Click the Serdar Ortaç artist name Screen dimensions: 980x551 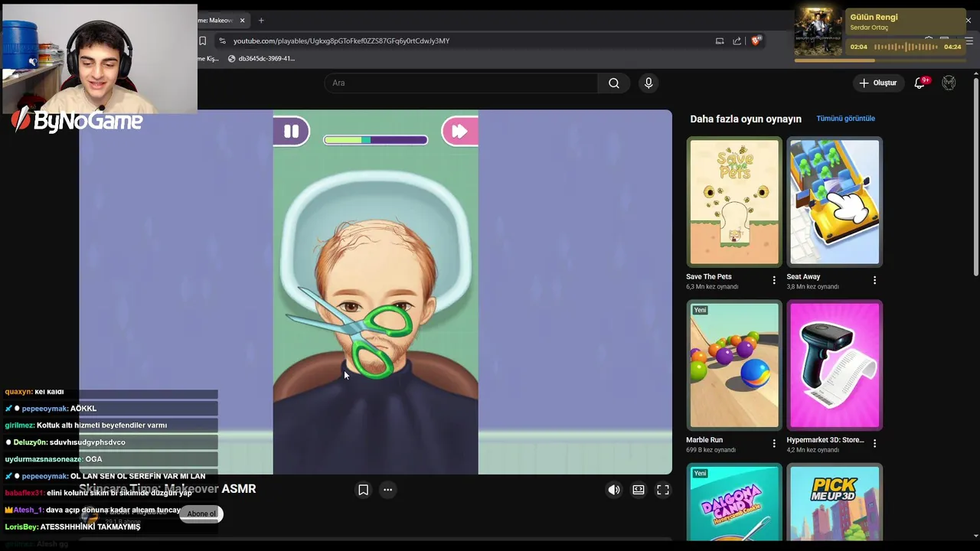[x=869, y=28]
